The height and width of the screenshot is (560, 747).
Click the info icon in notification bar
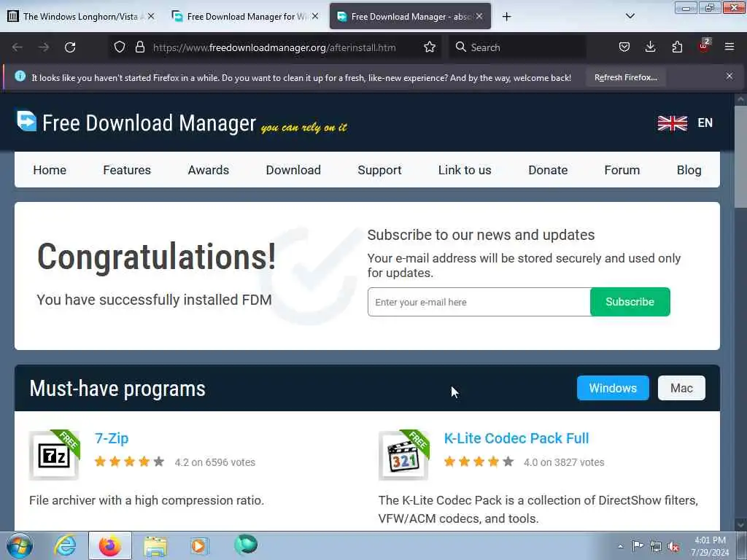[x=20, y=76]
